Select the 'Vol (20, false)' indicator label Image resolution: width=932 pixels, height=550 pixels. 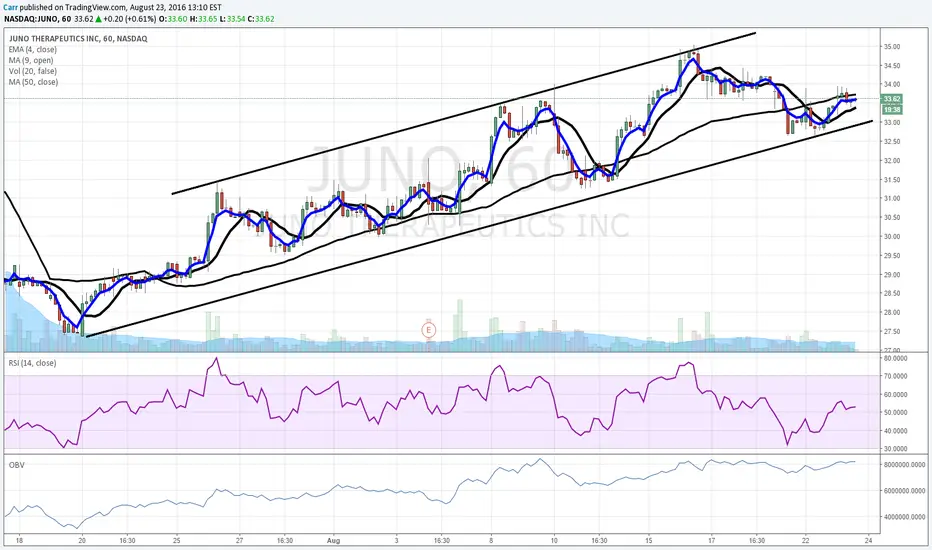click(33, 71)
